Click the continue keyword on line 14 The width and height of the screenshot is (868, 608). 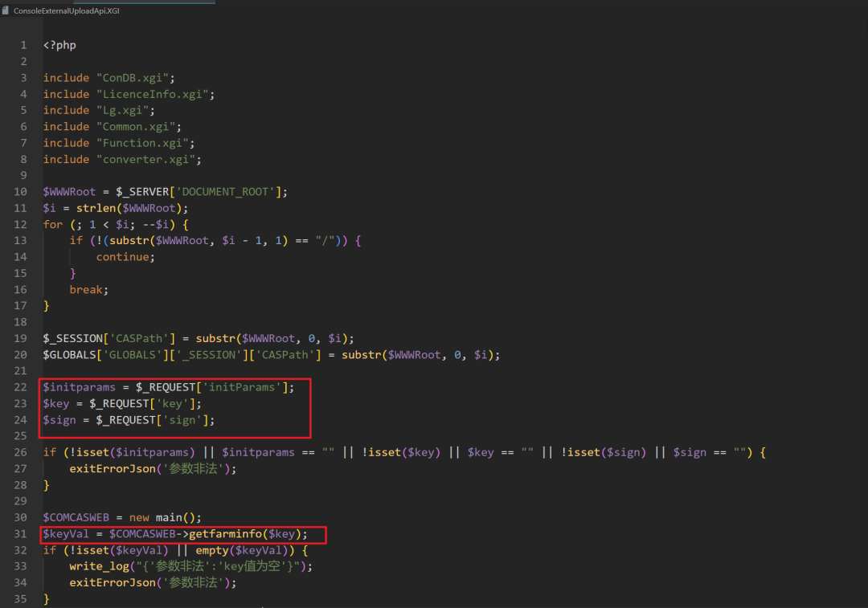(x=122, y=257)
